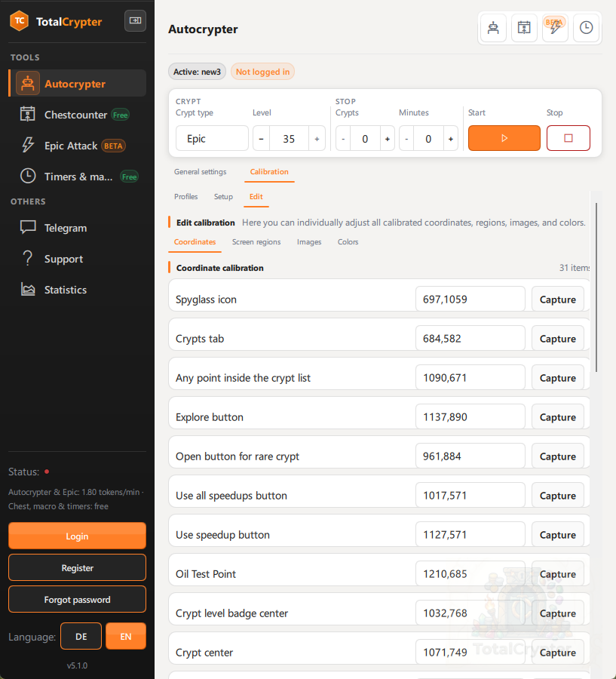The width and height of the screenshot is (616, 679).
Task: Click the clock icon in top toolbar
Action: coord(586,28)
